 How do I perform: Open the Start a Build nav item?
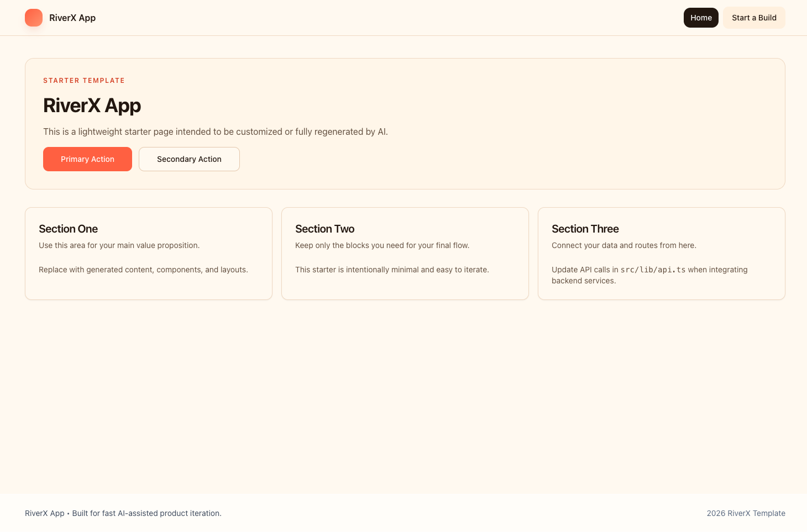754,18
